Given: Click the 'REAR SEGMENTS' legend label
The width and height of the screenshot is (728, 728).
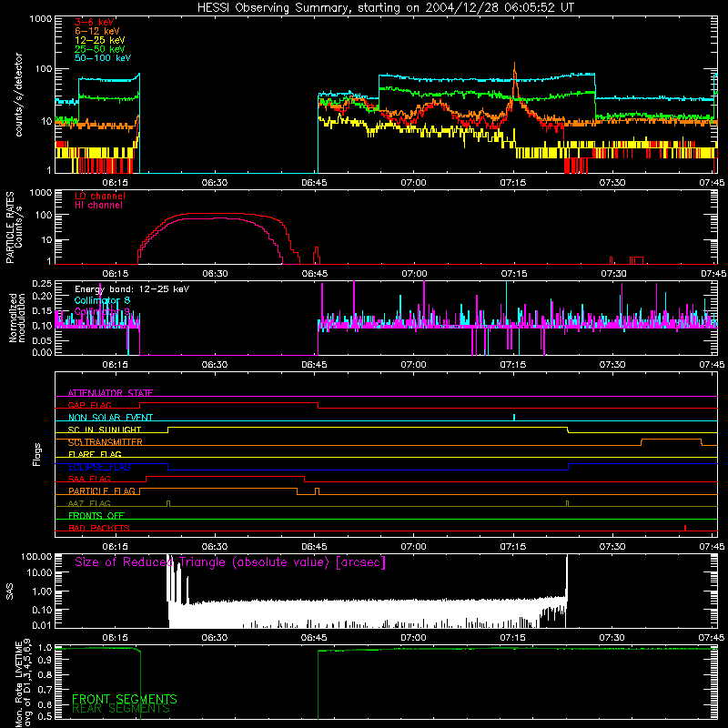Looking at the screenshot, I should 121,709.
